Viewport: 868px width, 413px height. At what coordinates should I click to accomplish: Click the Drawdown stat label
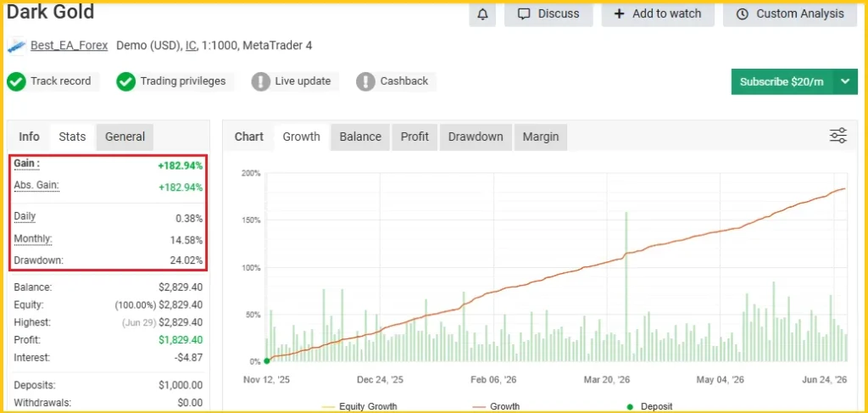pos(38,260)
